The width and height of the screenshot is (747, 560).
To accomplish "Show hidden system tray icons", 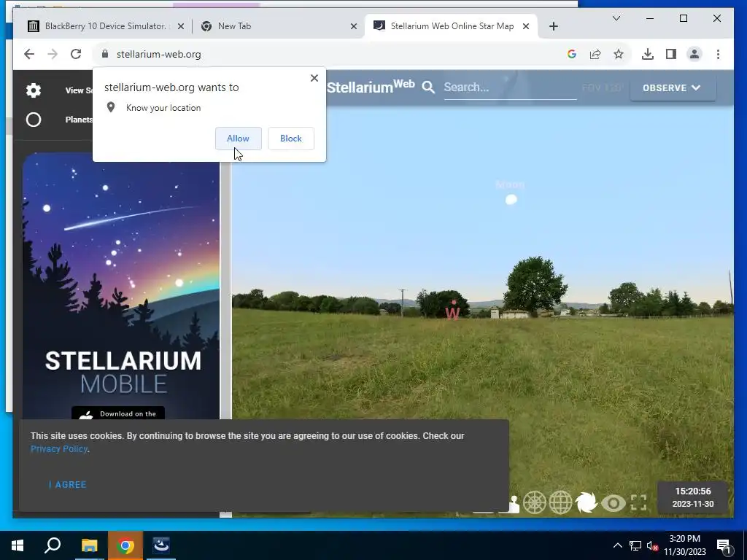I will click(x=617, y=545).
